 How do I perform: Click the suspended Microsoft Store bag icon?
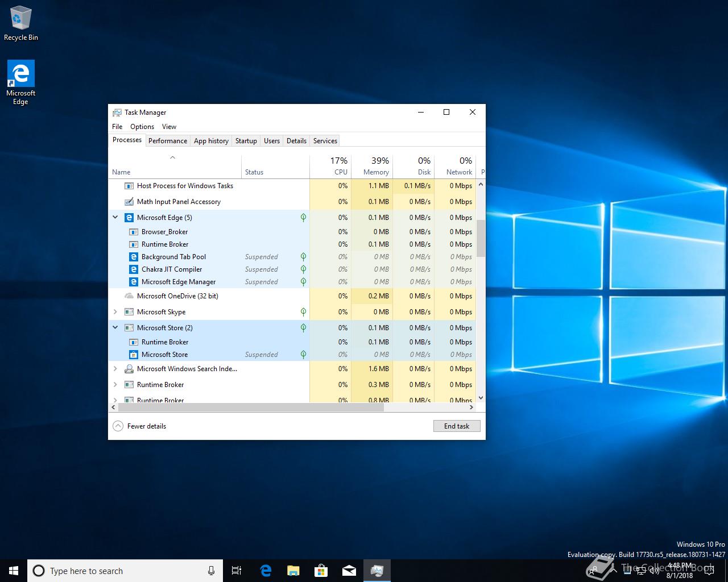134,355
